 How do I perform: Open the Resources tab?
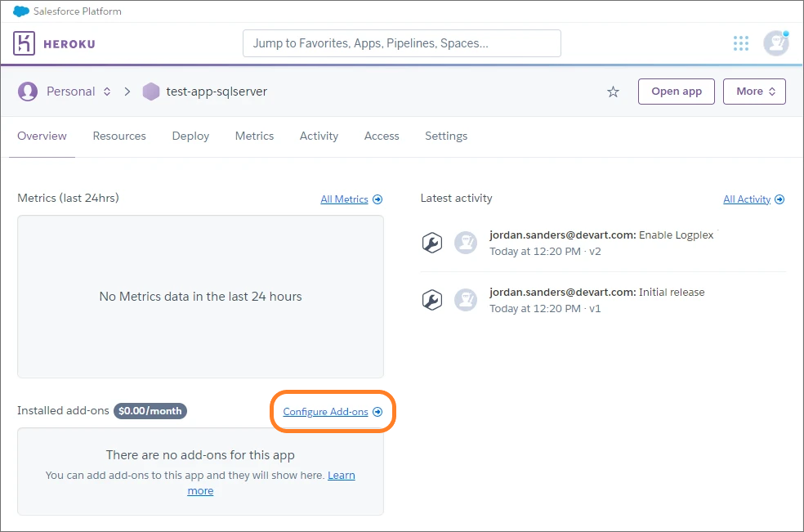point(119,136)
